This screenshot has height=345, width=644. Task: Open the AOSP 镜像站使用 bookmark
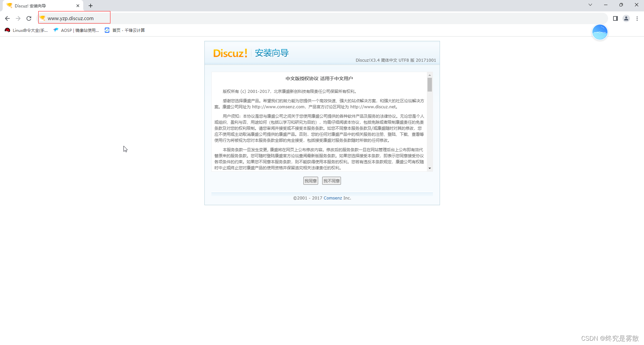click(76, 30)
